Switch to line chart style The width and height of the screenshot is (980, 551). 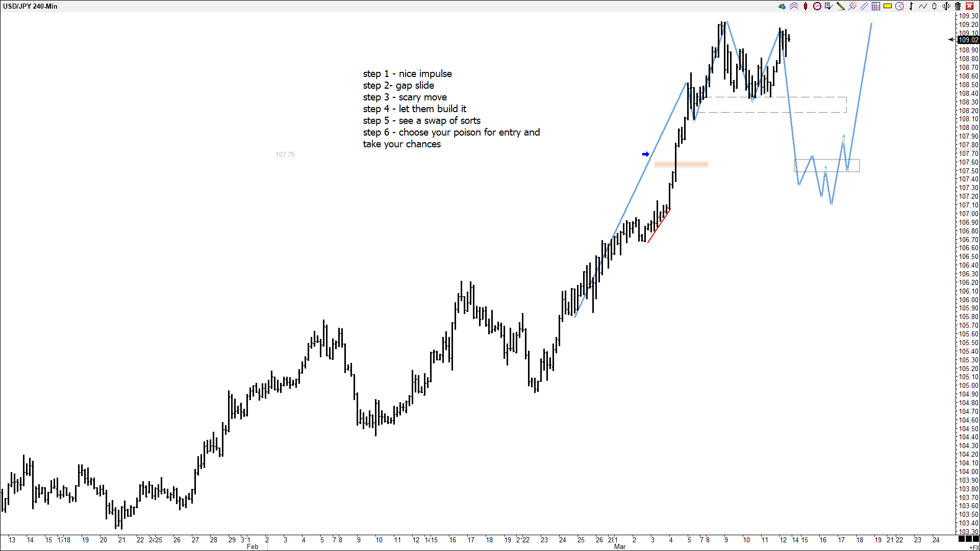pos(923,6)
